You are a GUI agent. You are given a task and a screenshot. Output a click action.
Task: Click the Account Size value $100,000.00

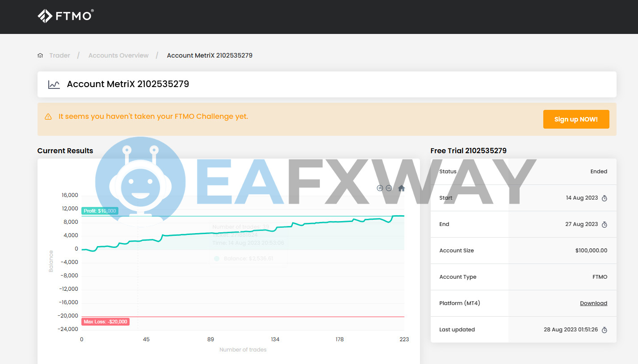591,251
